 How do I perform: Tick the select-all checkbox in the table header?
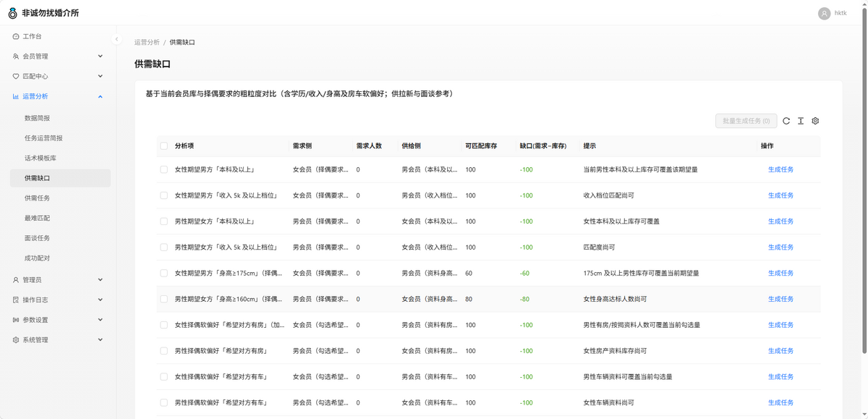click(x=163, y=145)
